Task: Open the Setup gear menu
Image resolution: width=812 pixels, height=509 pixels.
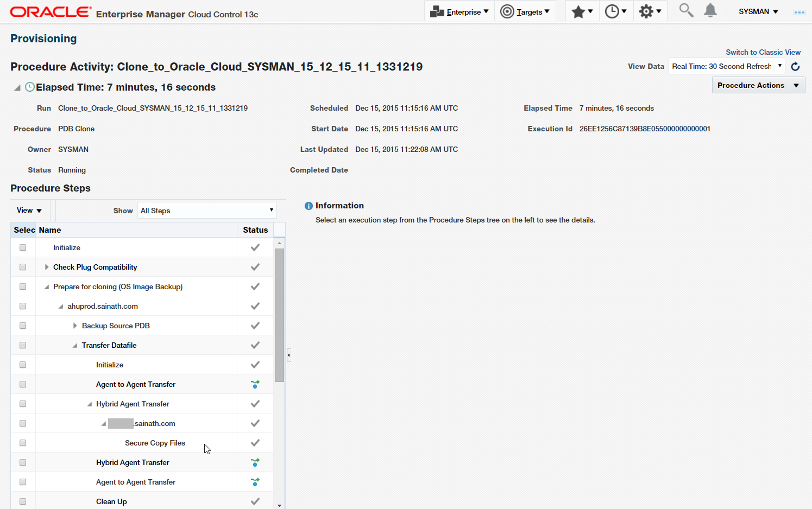Action: [x=650, y=11]
